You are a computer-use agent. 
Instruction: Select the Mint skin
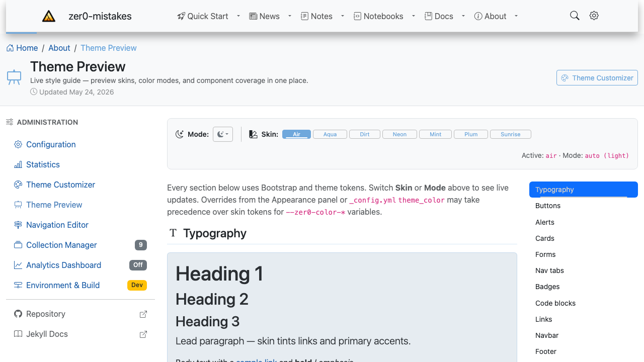436,134
